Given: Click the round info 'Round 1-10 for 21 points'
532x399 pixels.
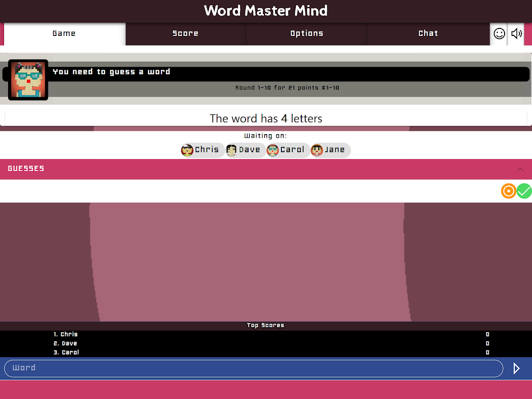Looking at the screenshot, I should (x=287, y=88).
